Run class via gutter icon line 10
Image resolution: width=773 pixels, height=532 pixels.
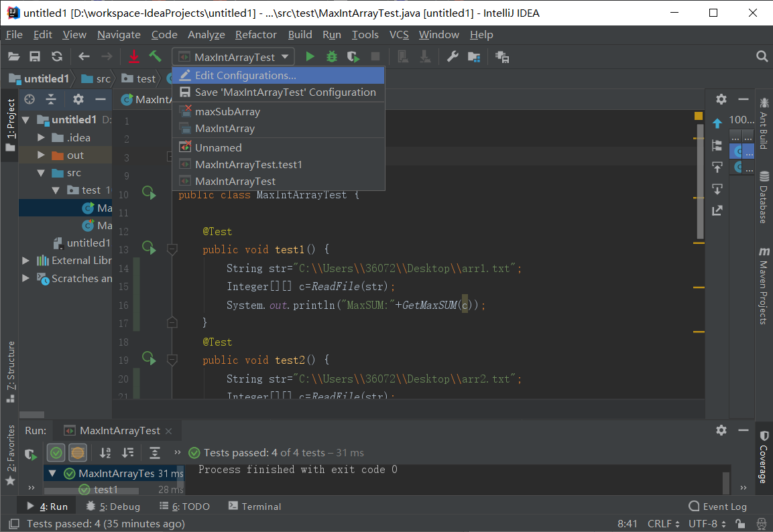tap(149, 192)
